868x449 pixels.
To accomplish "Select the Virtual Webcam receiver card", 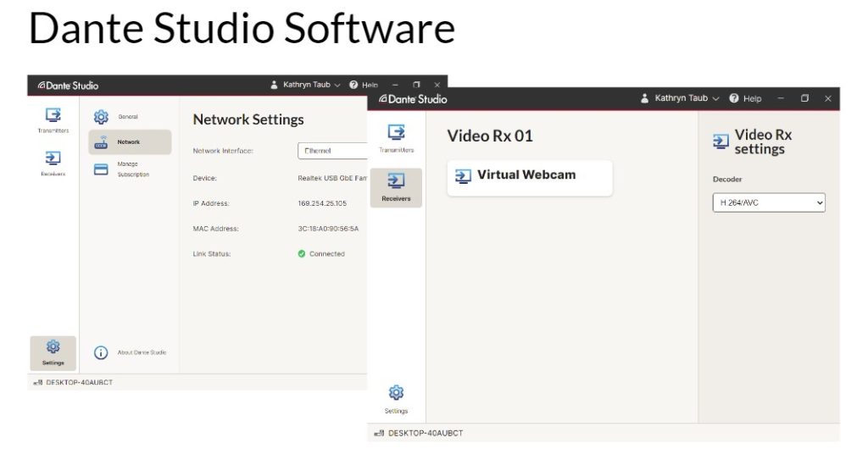I will 530,178.
